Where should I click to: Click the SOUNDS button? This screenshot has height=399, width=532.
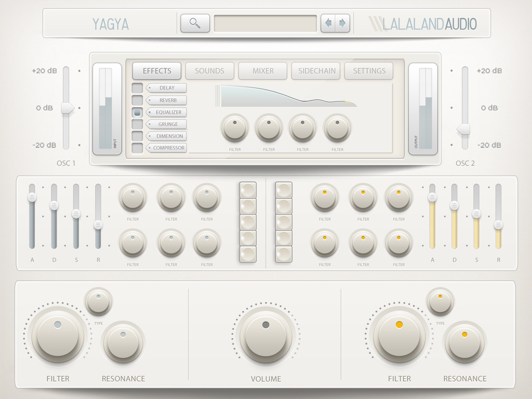pos(209,71)
